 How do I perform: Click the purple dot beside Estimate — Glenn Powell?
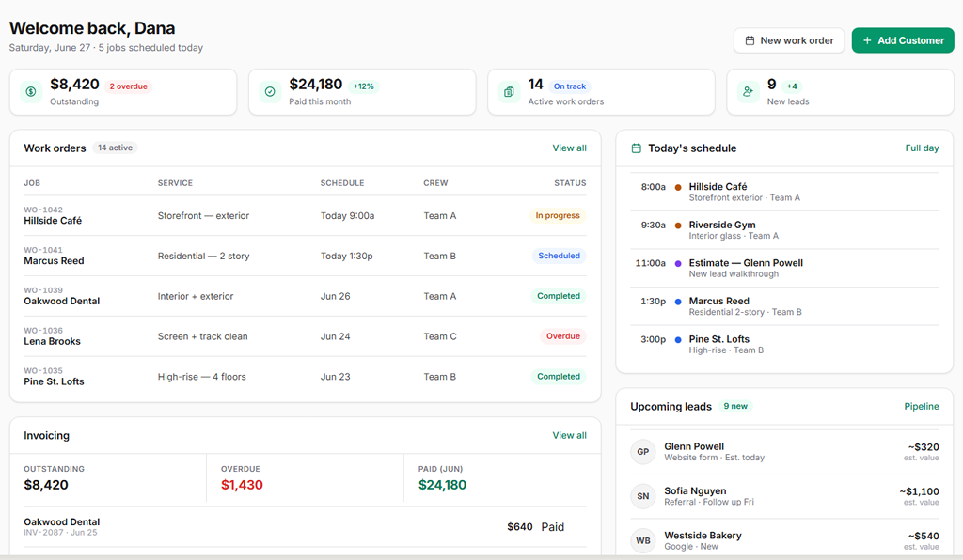pyautogui.click(x=678, y=263)
